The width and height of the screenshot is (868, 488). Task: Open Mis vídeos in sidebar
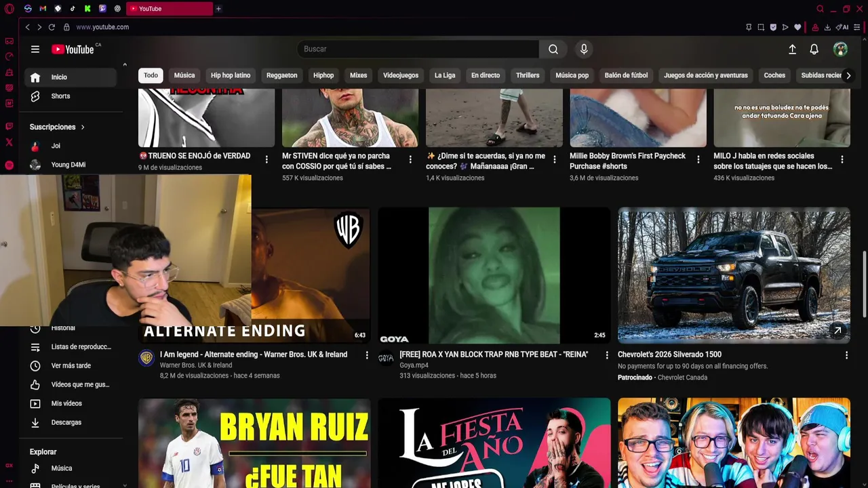point(71,404)
